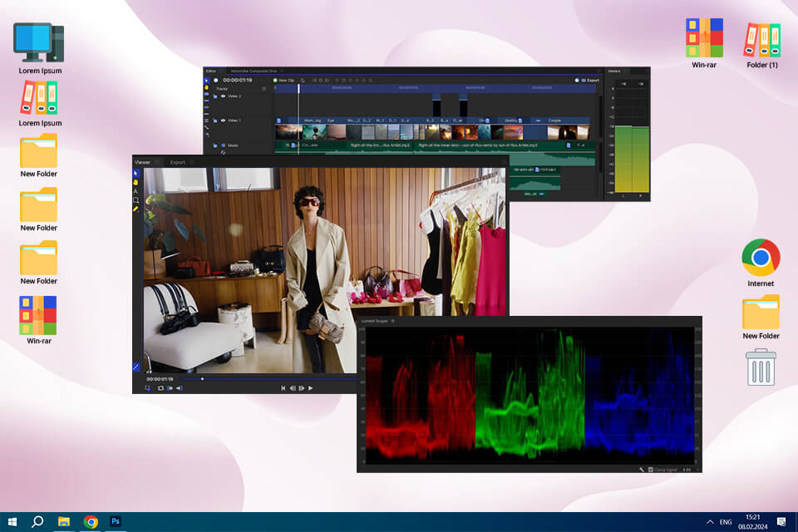This screenshot has width=798, height=532.
Task: Open the Composite Shot tab in Editor
Action: (x=254, y=71)
